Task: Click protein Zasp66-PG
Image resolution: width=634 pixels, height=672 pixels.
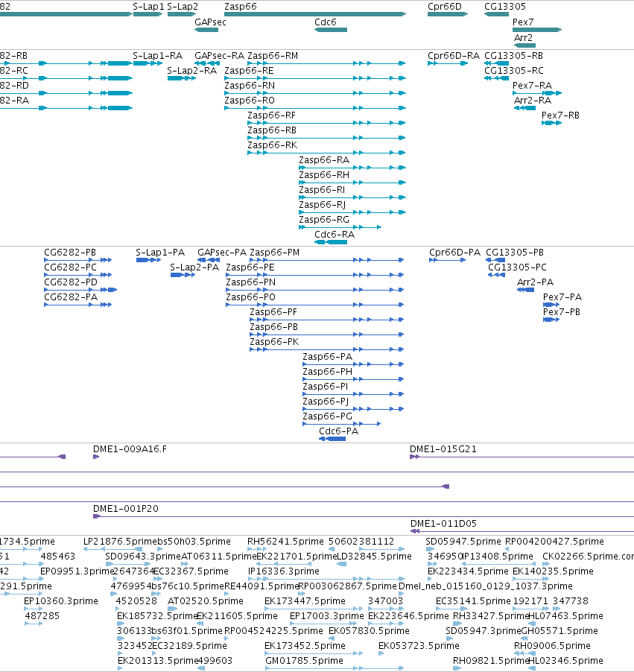Action: (342, 424)
